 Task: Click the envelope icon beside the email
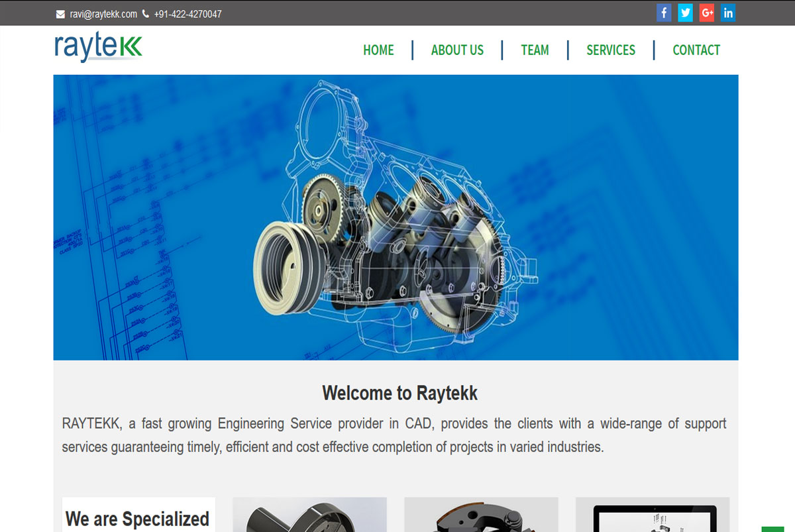click(60, 14)
